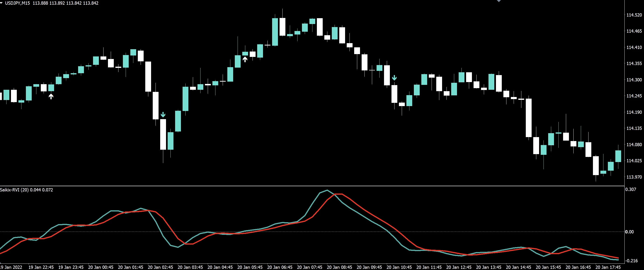Click the peak of the red signal line
Image resolution: width=644 pixels, height=270 pixels.
click(x=338, y=194)
